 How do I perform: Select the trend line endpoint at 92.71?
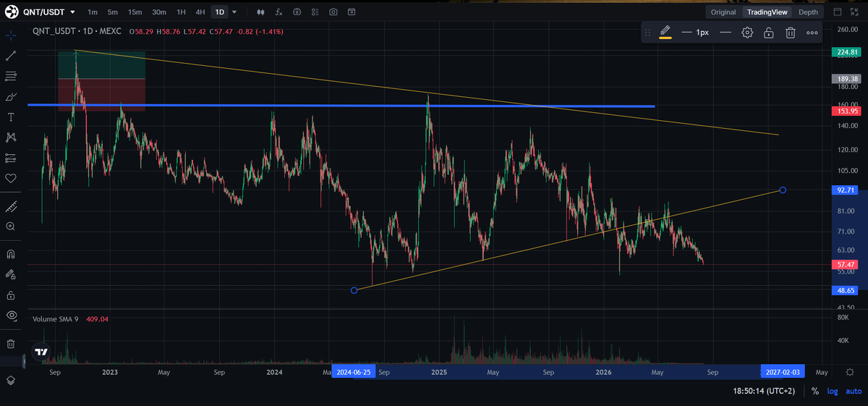783,190
